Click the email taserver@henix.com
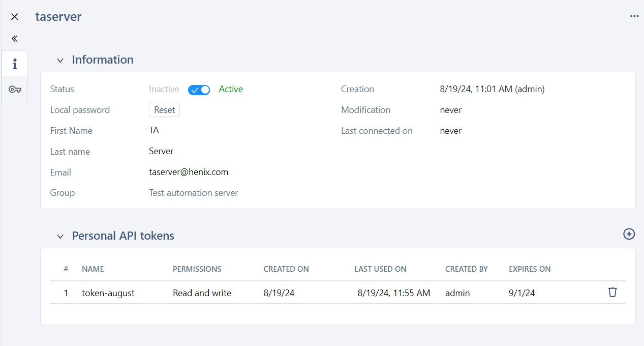 coord(189,172)
